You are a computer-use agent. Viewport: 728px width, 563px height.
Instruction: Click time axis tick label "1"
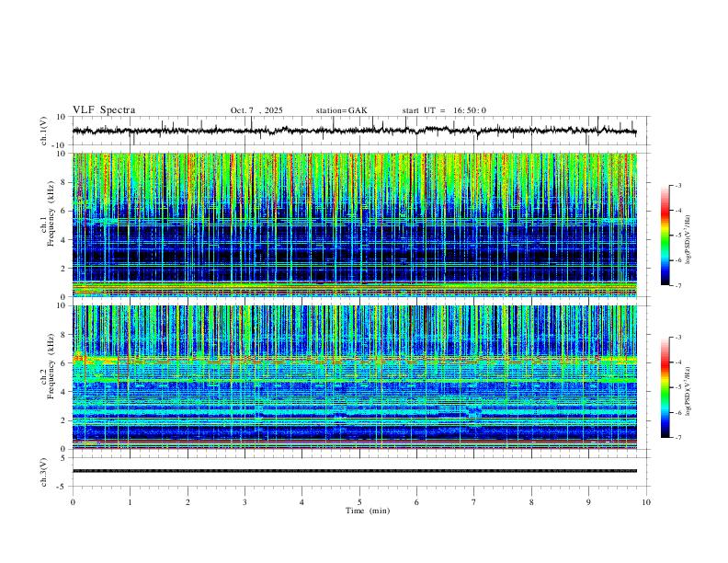(130, 502)
